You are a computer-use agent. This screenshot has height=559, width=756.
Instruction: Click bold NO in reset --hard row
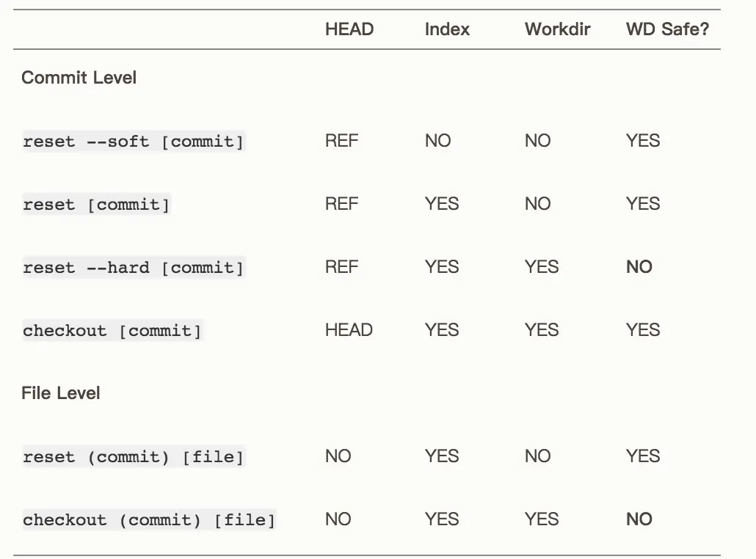639,267
